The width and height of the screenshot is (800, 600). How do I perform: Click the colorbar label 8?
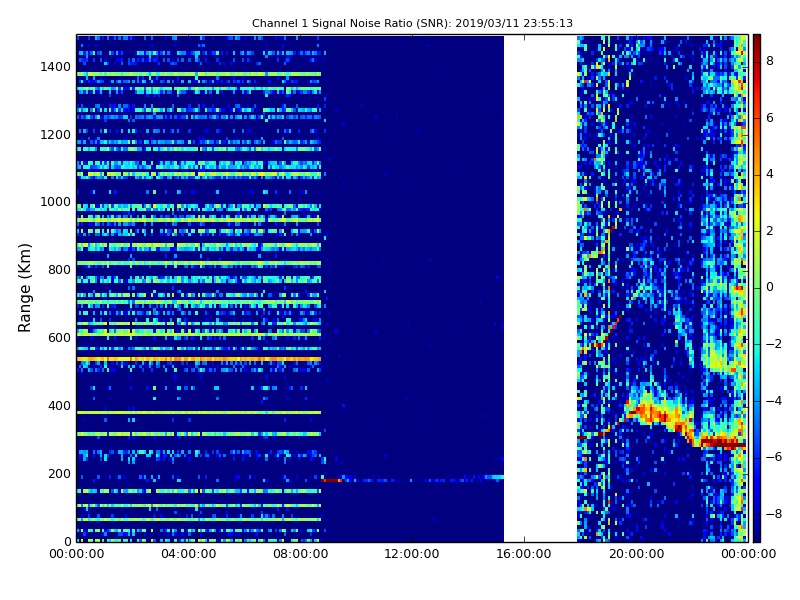(x=770, y=61)
